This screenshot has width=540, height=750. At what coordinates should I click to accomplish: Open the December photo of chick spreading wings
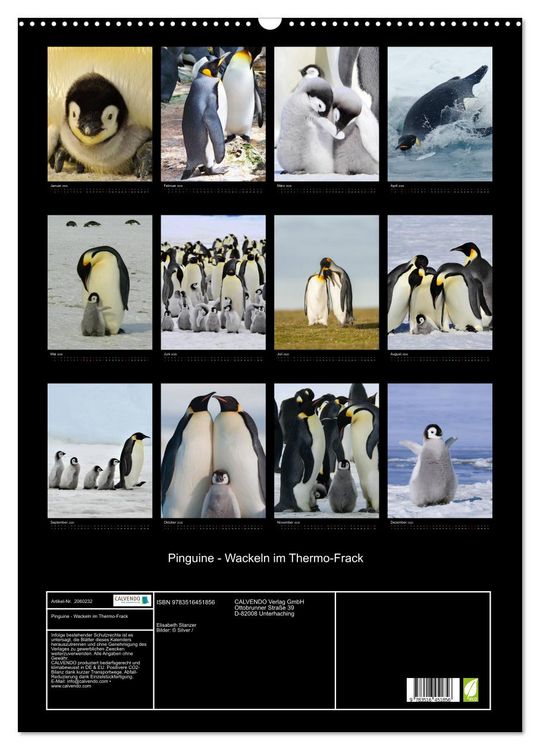pyautogui.click(x=440, y=451)
